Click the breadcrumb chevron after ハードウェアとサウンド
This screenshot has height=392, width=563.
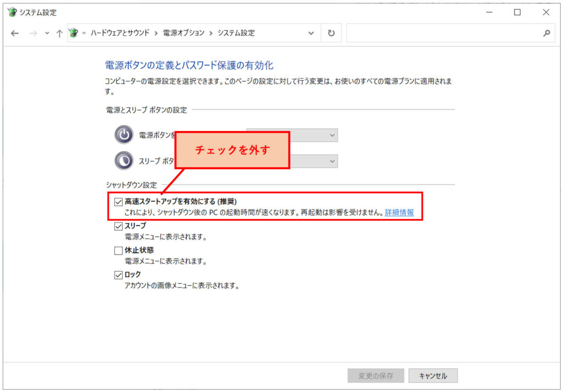click(x=156, y=33)
